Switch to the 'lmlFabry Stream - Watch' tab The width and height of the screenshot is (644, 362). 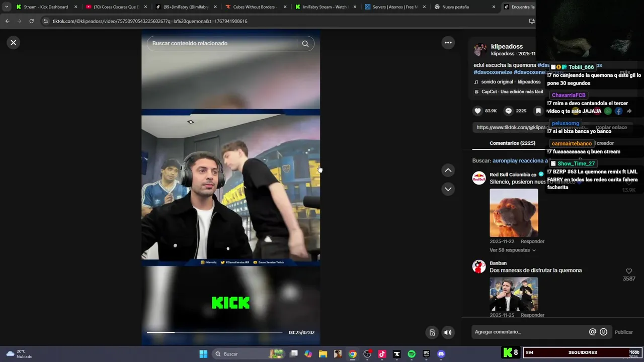326,7
